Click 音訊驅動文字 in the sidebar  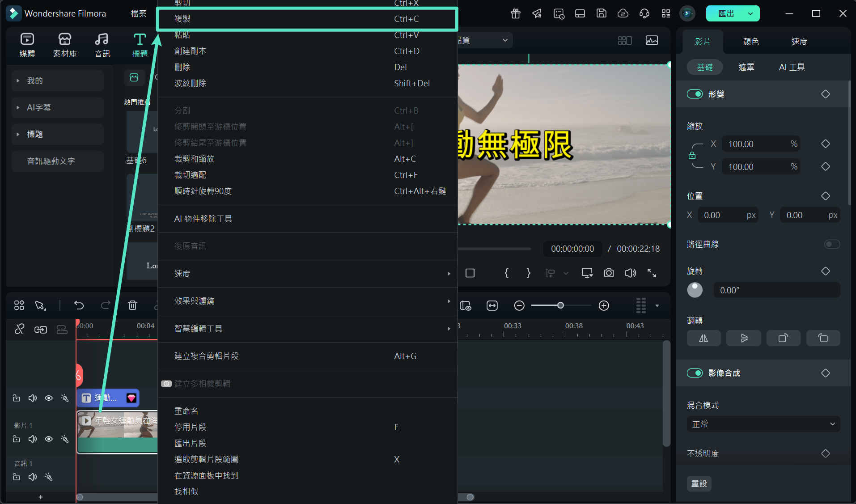[x=57, y=161]
